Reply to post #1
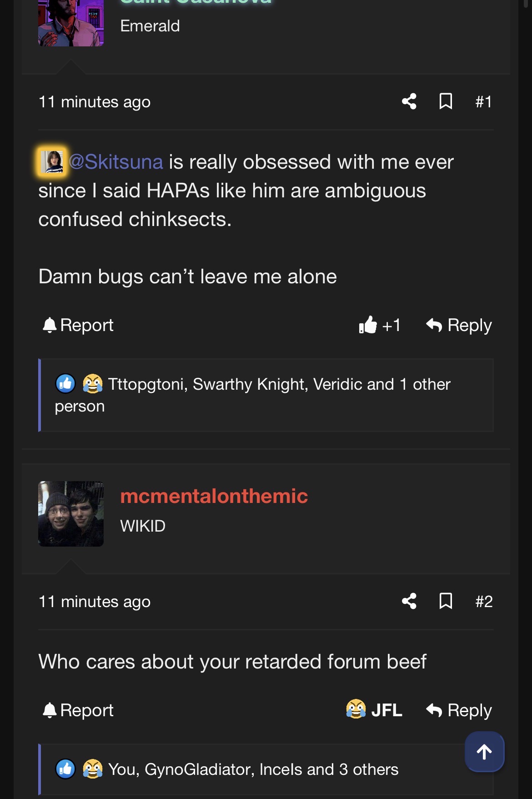This screenshot has width=532, height=799. pos(459,325)
